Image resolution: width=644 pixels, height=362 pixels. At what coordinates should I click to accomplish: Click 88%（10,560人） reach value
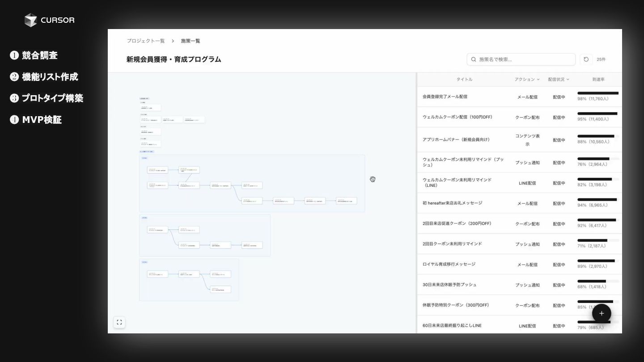[x=593, y=142]
